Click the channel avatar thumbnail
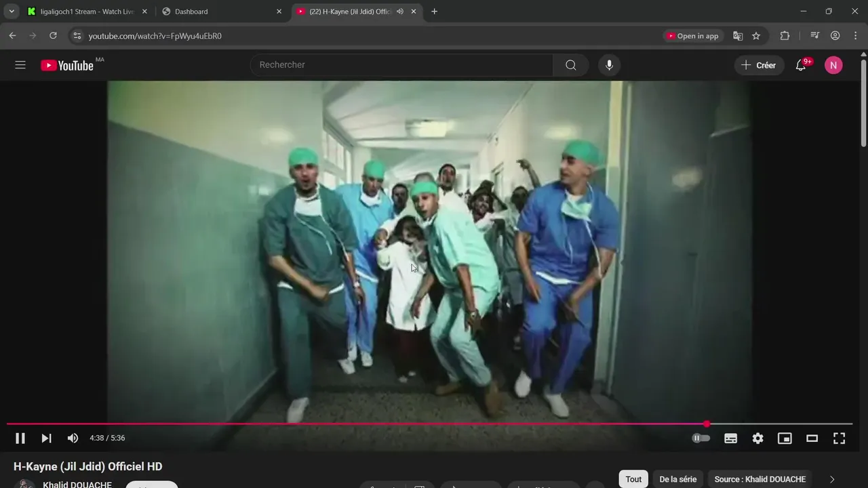 pos(25,484)
